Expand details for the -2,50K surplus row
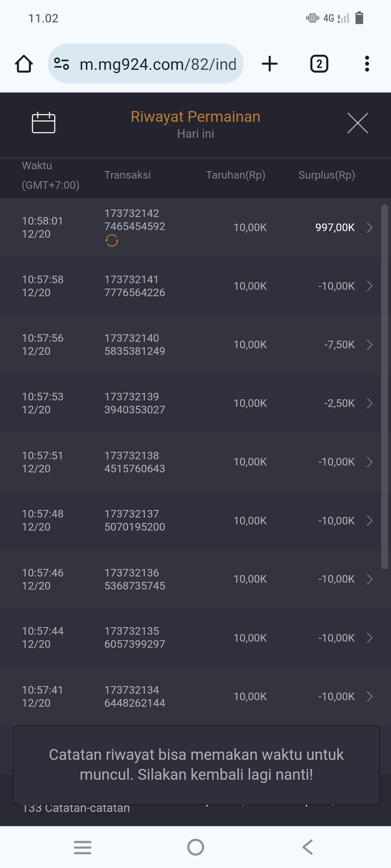Image resolution: width=391 pixels, height=868 pixels. (x=369, y=403)
